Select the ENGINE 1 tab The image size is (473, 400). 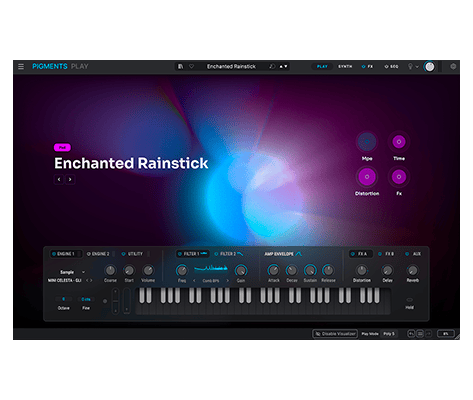66,254
